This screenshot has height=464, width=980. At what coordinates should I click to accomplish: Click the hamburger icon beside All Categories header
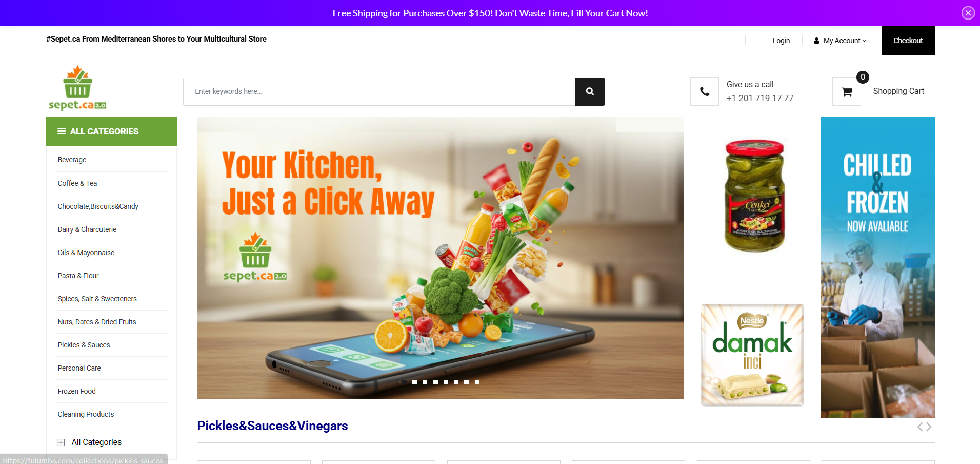(62, 131)
